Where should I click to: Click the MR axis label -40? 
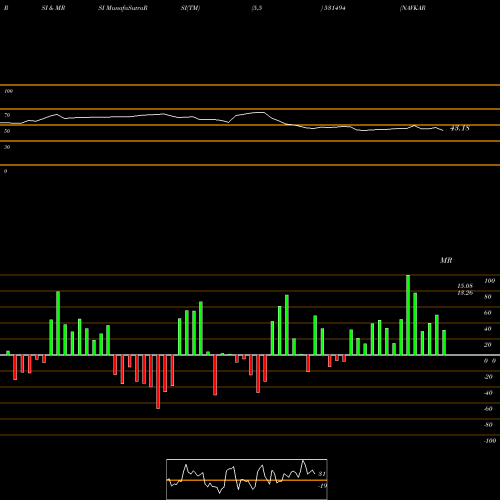488,393
